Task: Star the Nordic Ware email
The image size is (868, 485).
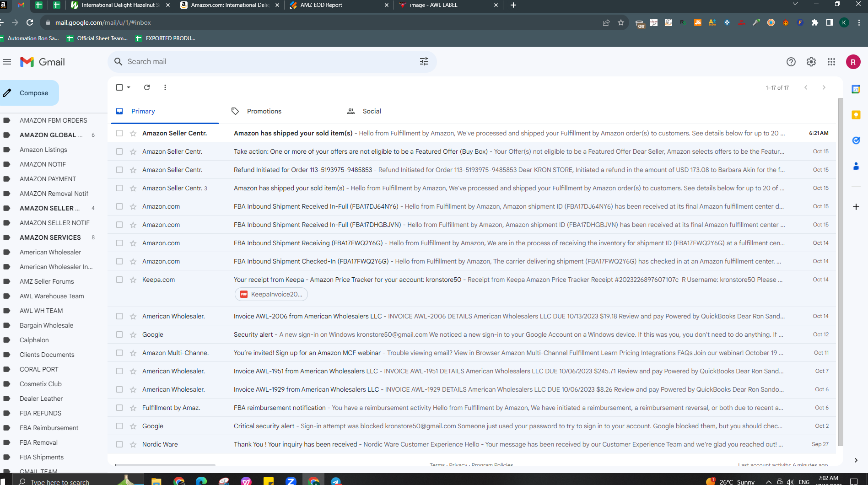Action: (133, 444)
